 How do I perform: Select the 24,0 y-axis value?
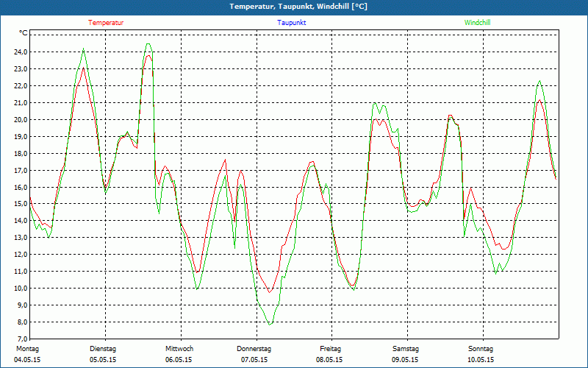[21, 52]
